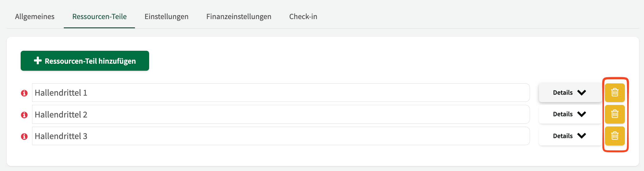Click the info icon next to Hallendrittel 3
644x171 pixels.
[x=24, y=136]
